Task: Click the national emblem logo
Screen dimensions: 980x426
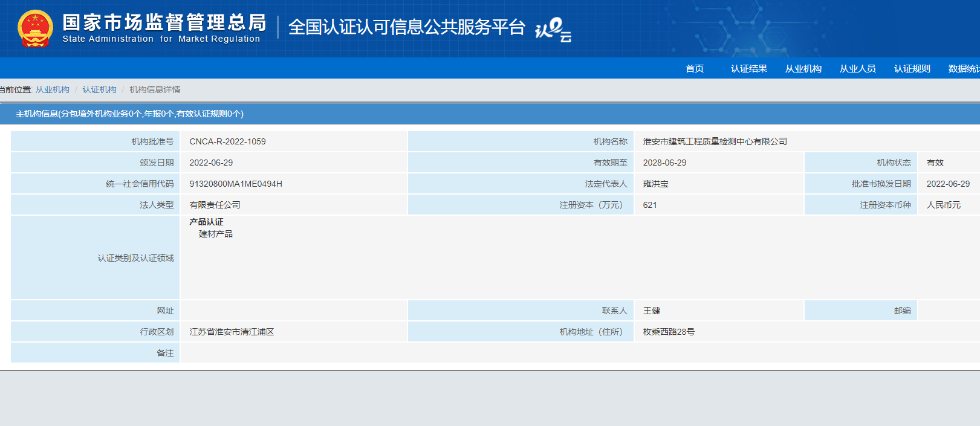Action: tap(35, 28)
